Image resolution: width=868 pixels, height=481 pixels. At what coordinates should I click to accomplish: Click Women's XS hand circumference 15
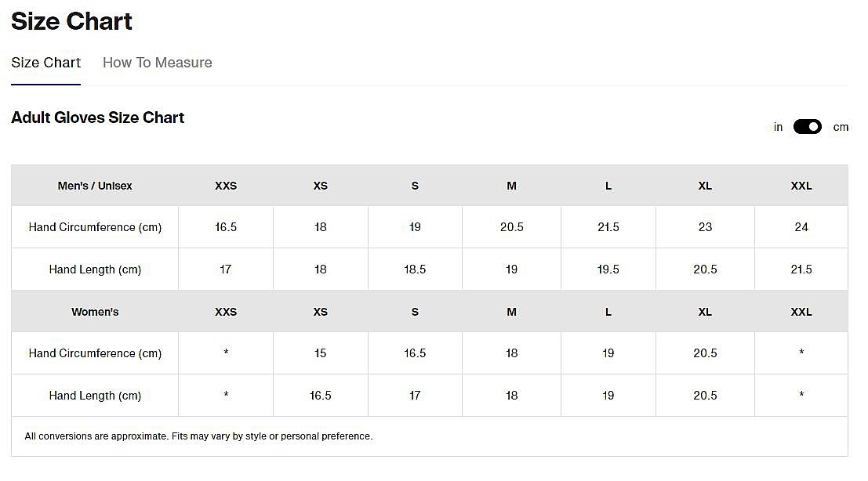point(320,353)
